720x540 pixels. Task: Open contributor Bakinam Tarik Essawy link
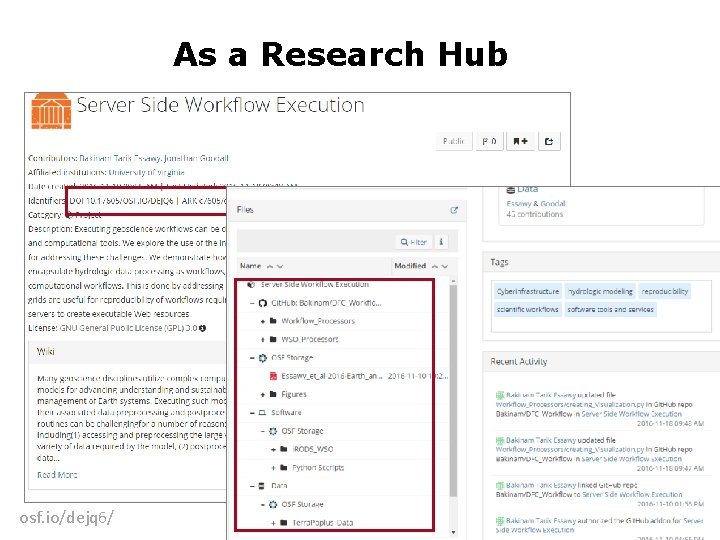(x=119, y=158)
